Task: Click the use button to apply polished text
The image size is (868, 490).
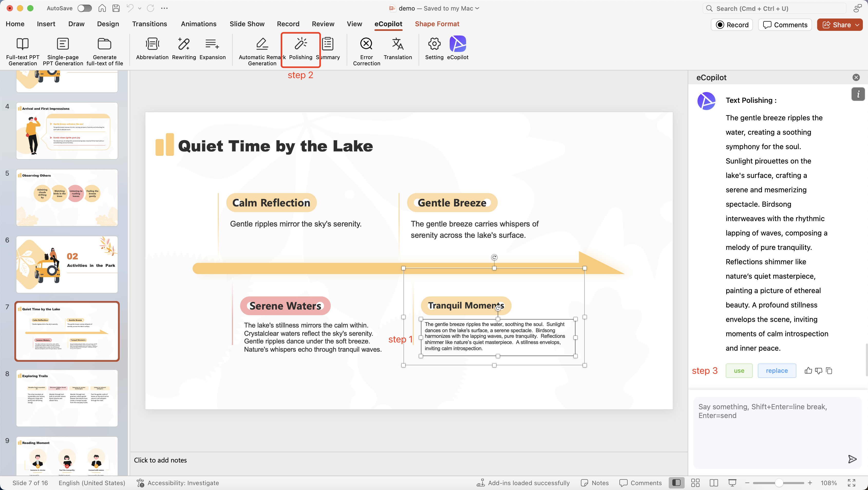Action: [739, 370]
